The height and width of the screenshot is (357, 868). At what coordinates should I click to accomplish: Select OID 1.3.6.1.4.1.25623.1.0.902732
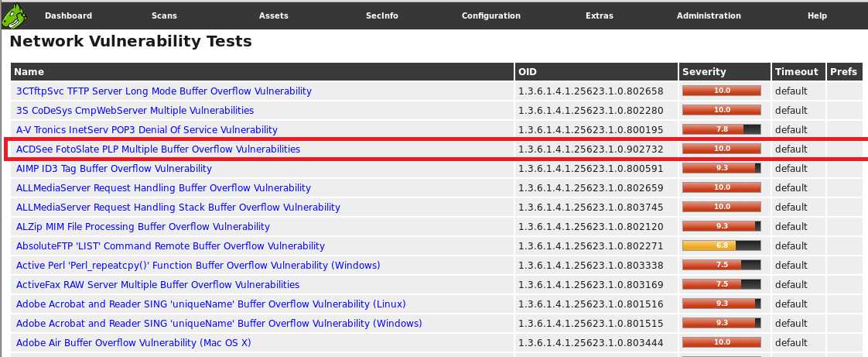[x=591, y=149]
